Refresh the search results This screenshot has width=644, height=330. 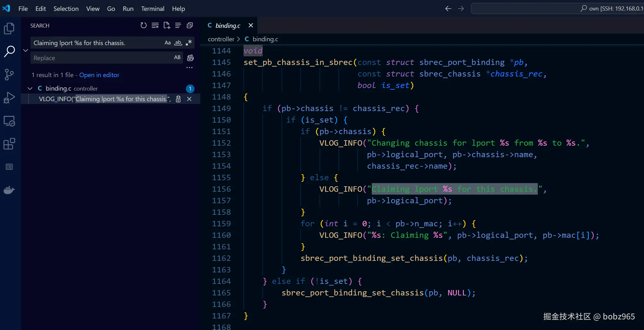(143, 26)
